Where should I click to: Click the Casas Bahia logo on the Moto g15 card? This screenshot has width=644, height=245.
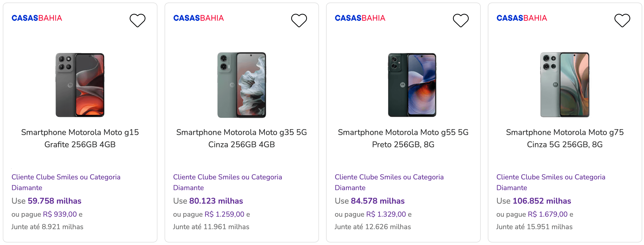click(x=37, y=18)
